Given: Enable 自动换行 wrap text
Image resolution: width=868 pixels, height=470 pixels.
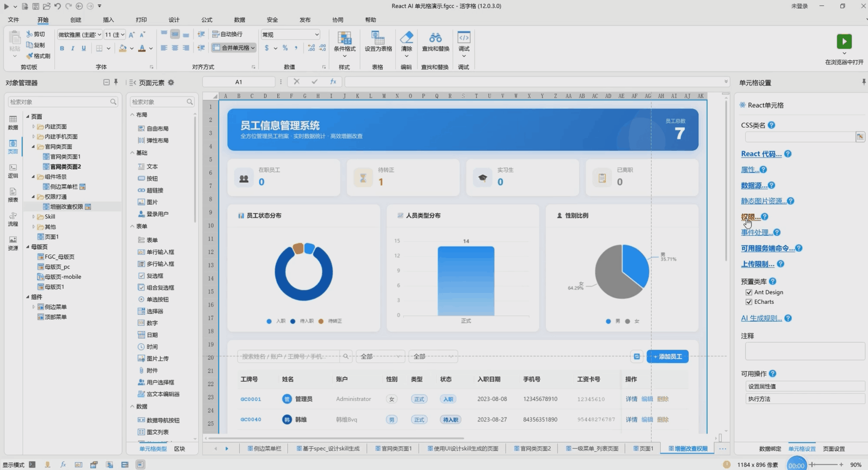Looking at the screenshot, I should [227, 34].
